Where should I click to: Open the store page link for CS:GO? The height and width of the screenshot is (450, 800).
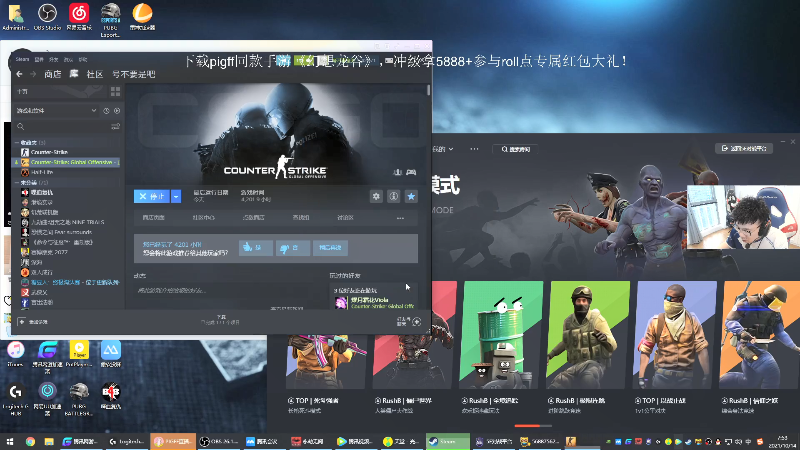point(154,218)
